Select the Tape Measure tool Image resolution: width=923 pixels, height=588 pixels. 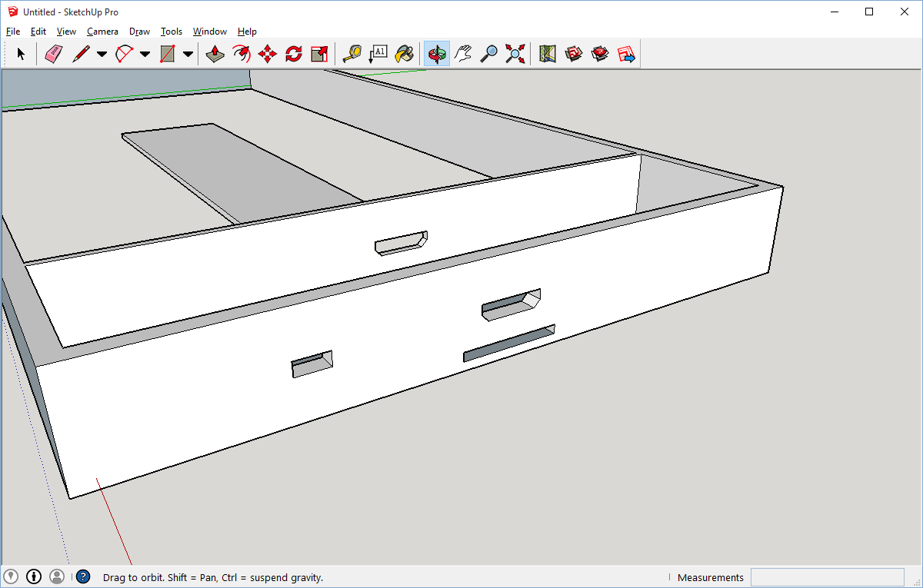click(x=352, y=54)
